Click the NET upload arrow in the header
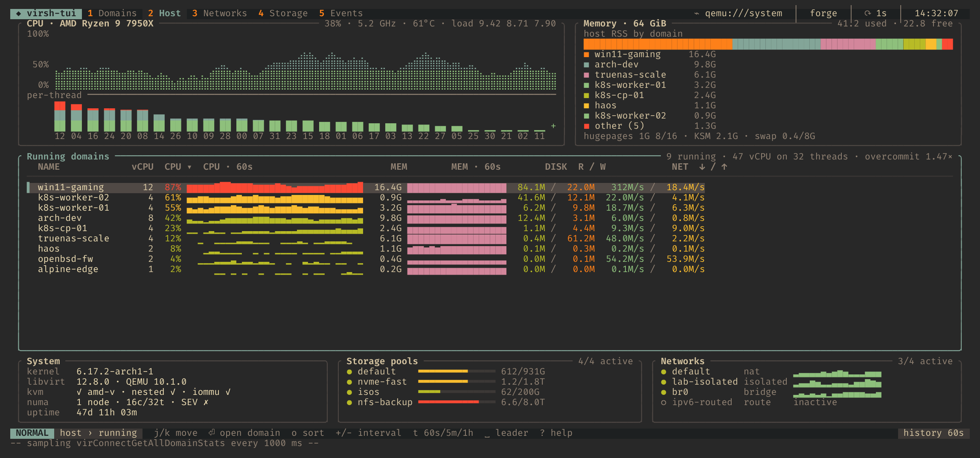Screen dimensions: 980x458 (x=724, y=167)
